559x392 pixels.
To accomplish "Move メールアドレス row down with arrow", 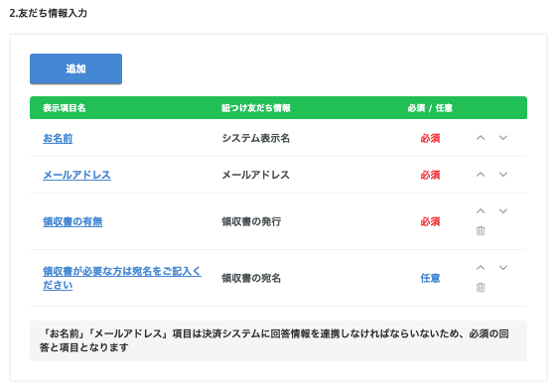I will (x=503, y=175).
